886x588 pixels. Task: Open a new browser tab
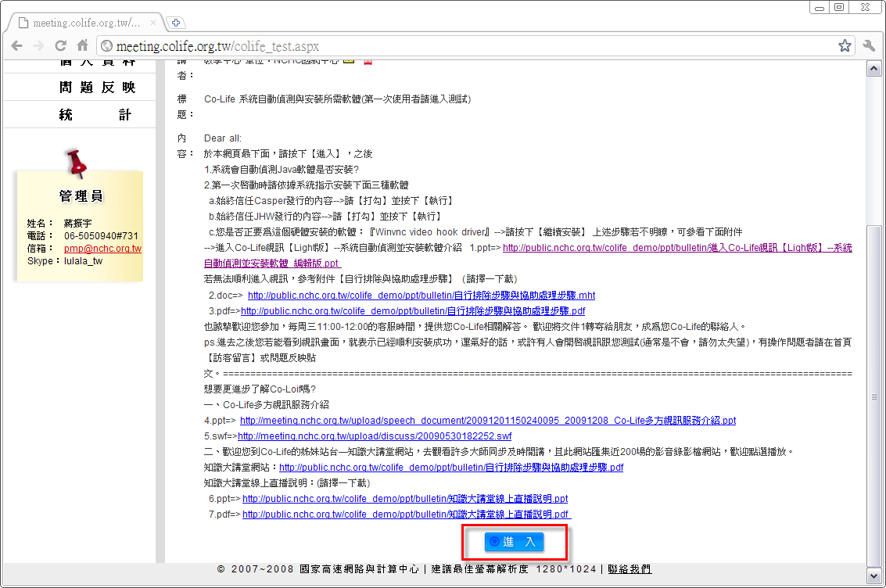[x=176, y=23]
